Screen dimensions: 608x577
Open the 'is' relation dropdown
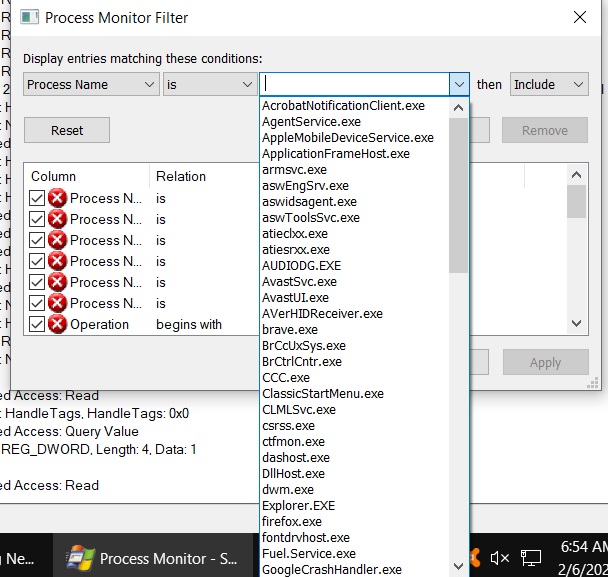click(210, 84)
